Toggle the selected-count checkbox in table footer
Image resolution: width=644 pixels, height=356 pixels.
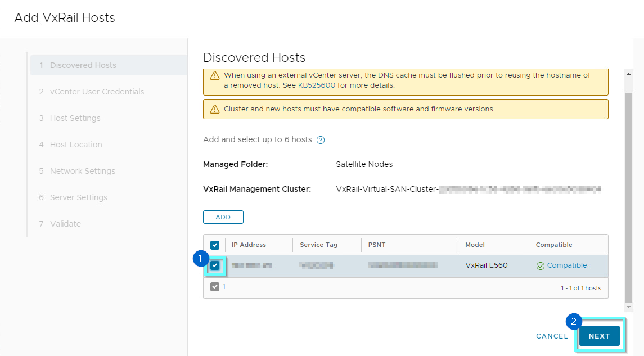coord(215,287)
